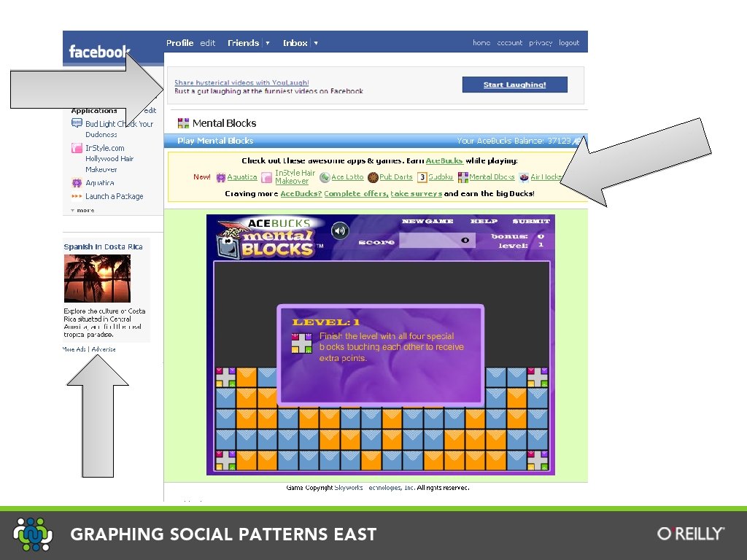This screenshot has width=747, height=560.
Task: Click SUBMIT in the game header
Action: pos(531,221)
